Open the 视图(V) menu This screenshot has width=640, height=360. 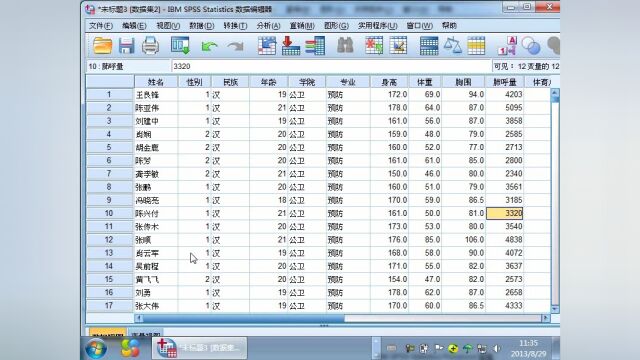tap(168, 26)
